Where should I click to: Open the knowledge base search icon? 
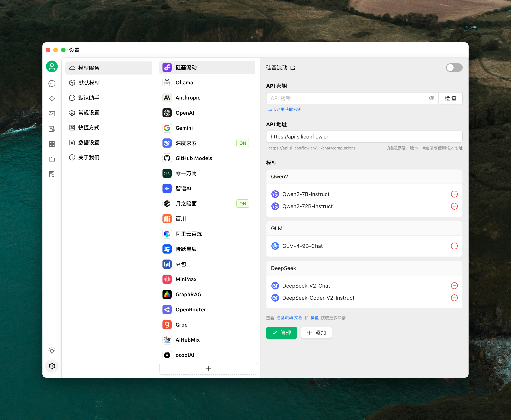(x=52, y=174)
